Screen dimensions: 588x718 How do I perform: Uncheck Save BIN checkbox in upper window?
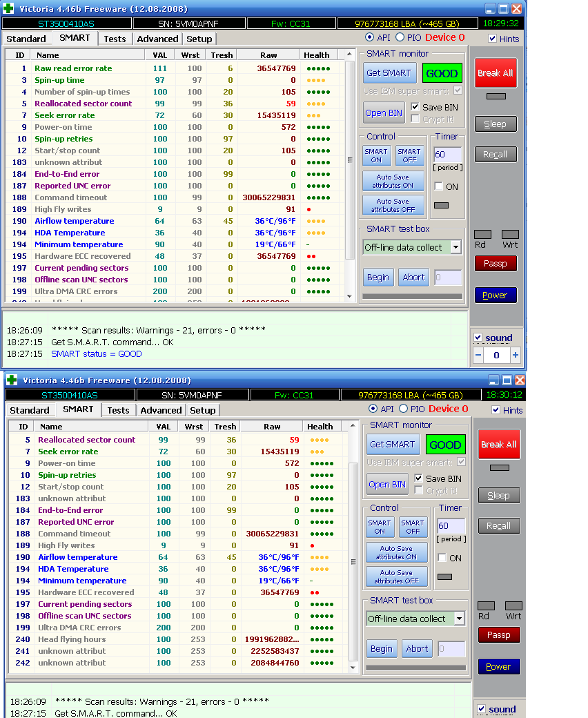pos(415,107)
